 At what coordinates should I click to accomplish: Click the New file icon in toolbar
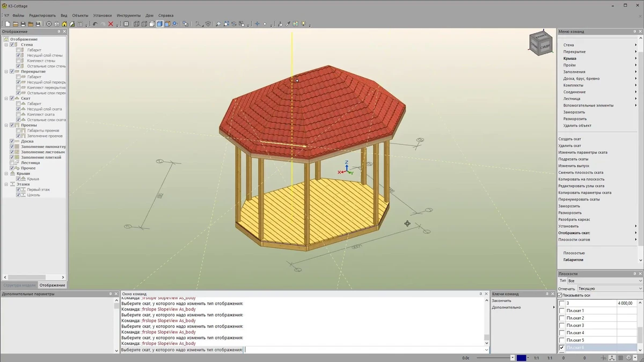point(8,24)
